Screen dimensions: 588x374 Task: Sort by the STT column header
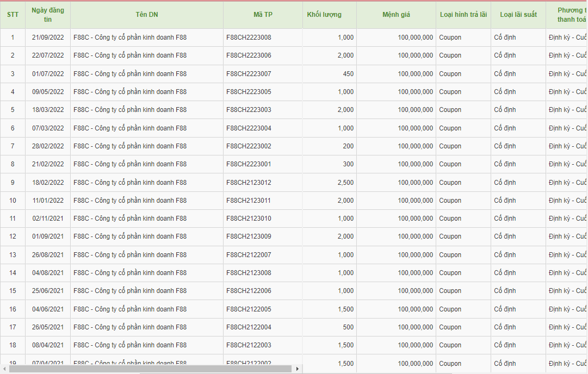click(13, 15)
